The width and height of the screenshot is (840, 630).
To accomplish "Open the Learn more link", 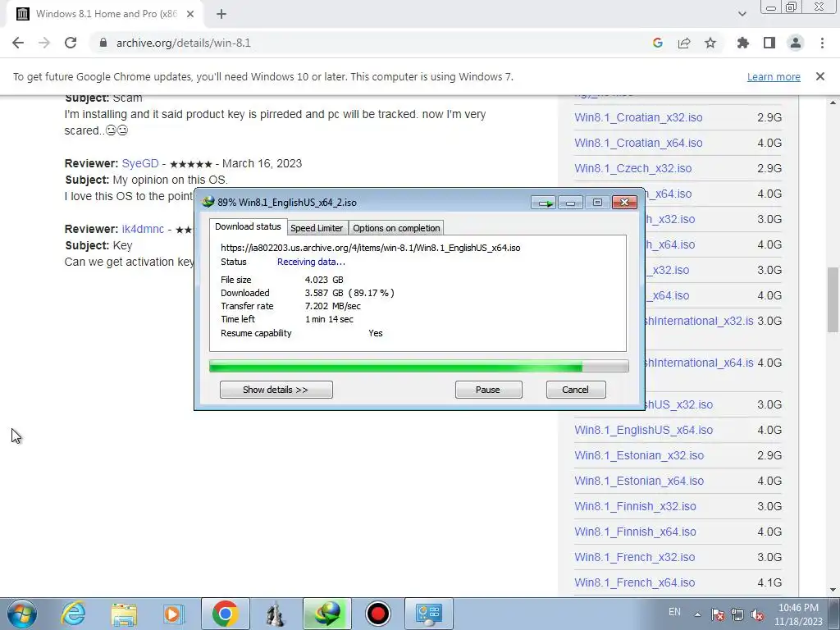I will pos(774,76).
